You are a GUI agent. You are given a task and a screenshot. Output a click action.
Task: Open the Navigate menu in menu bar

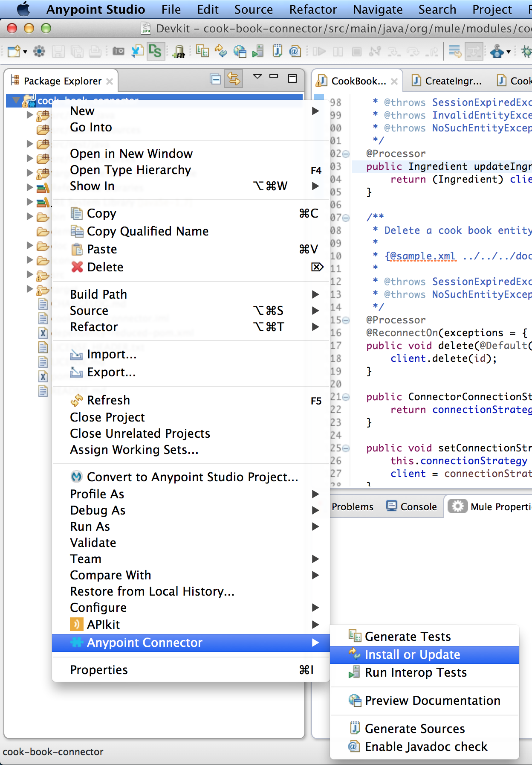point(378,9)
